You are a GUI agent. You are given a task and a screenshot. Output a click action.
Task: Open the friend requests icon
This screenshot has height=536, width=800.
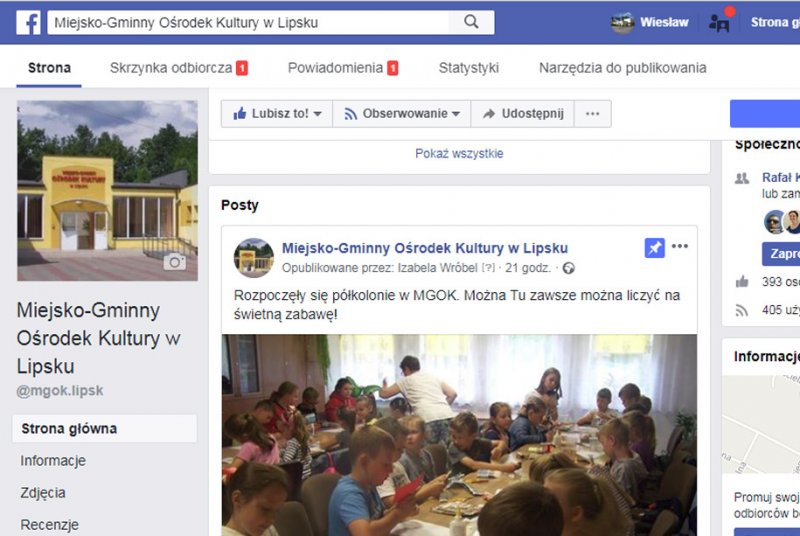(x=719, y=22)
